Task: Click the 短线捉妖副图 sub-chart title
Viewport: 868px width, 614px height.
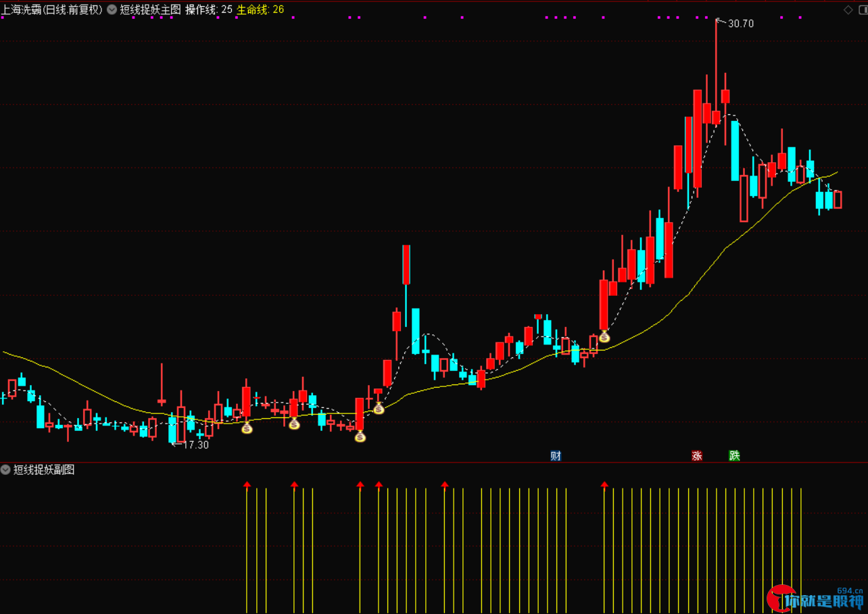Action: coord(44,469)
